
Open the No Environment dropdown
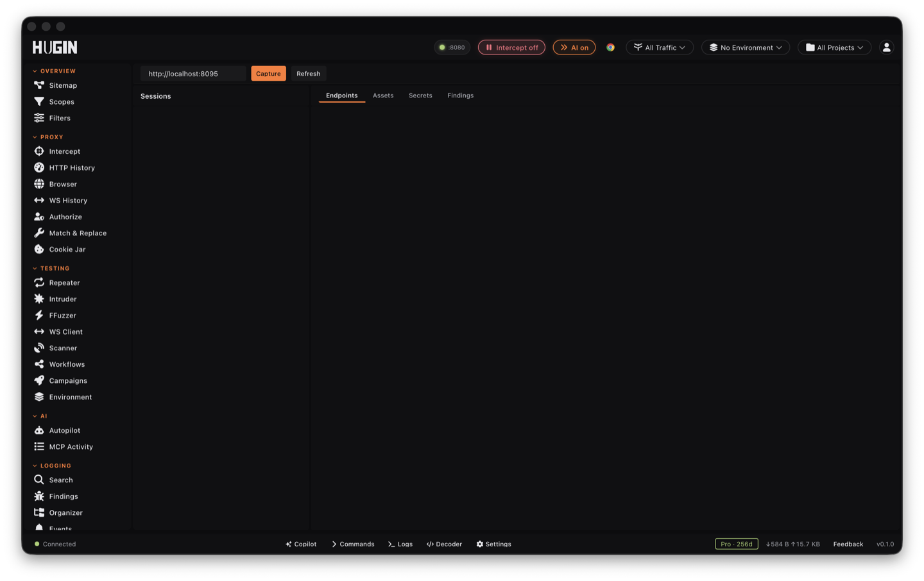[746, 47]
